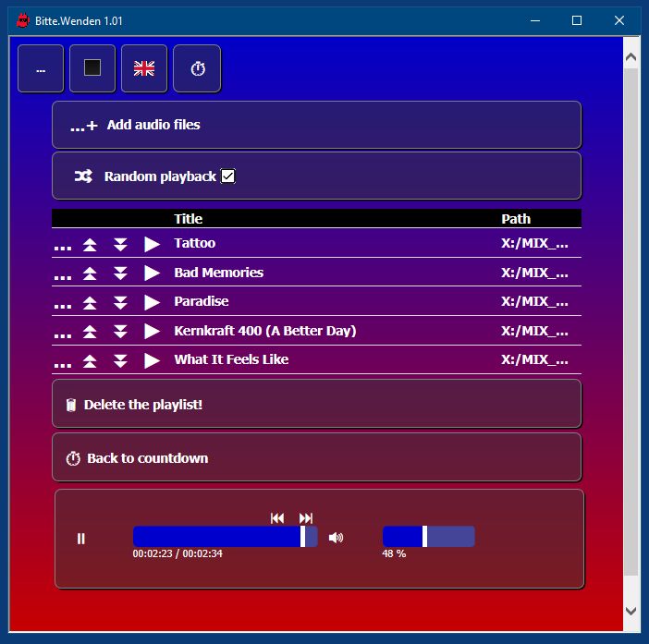Click the shuffle icon next to Random playback

tap(83, 176)
